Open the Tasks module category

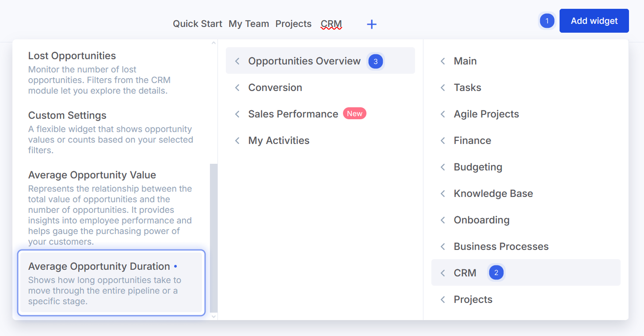coord(467,87)
